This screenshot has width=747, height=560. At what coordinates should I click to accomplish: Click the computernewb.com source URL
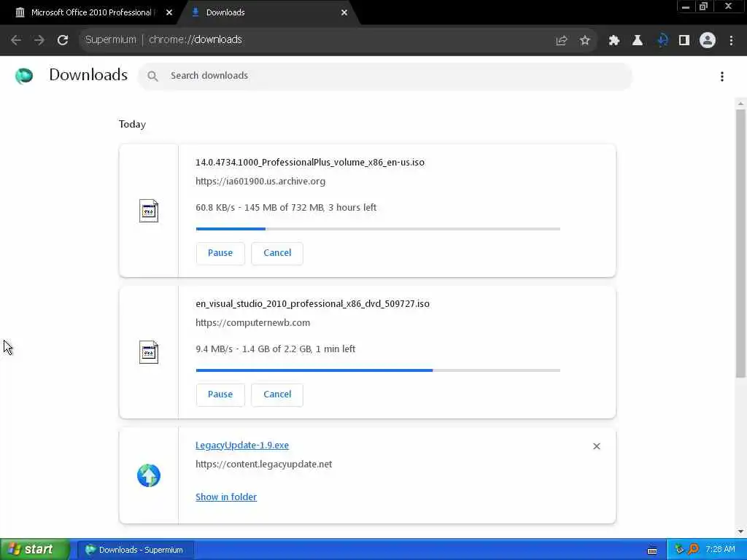[252, 323]
